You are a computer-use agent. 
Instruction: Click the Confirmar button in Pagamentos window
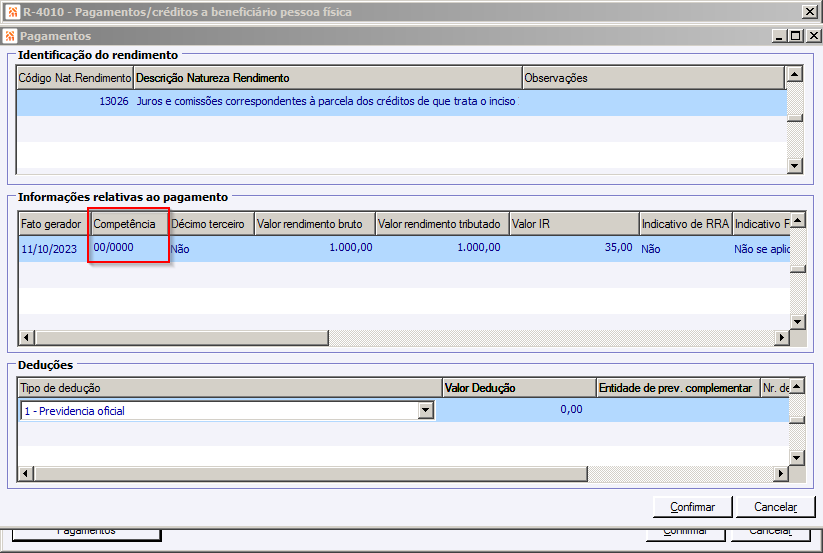click(692, 507)
